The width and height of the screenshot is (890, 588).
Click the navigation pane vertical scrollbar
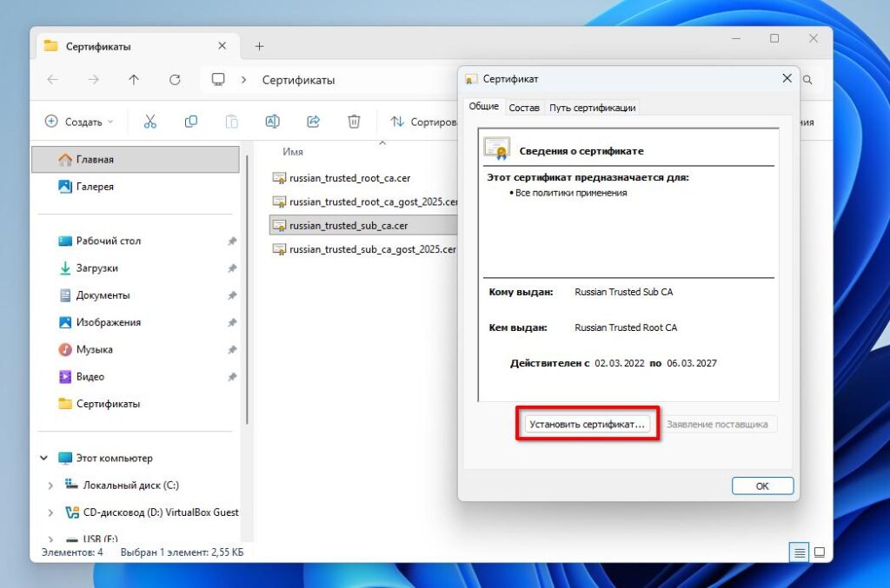[248, 289]
